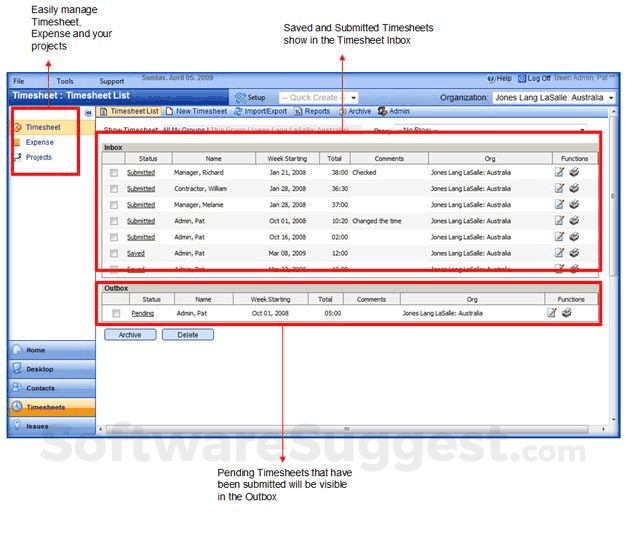Open the Reports tab
This screenshot has width=625, height=541.
point(312,111)
